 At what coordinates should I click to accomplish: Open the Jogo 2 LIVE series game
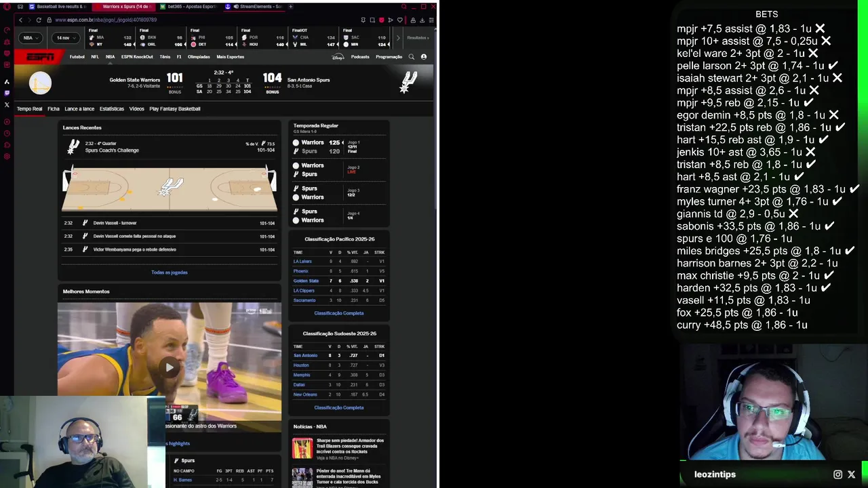tap(338, 169)
